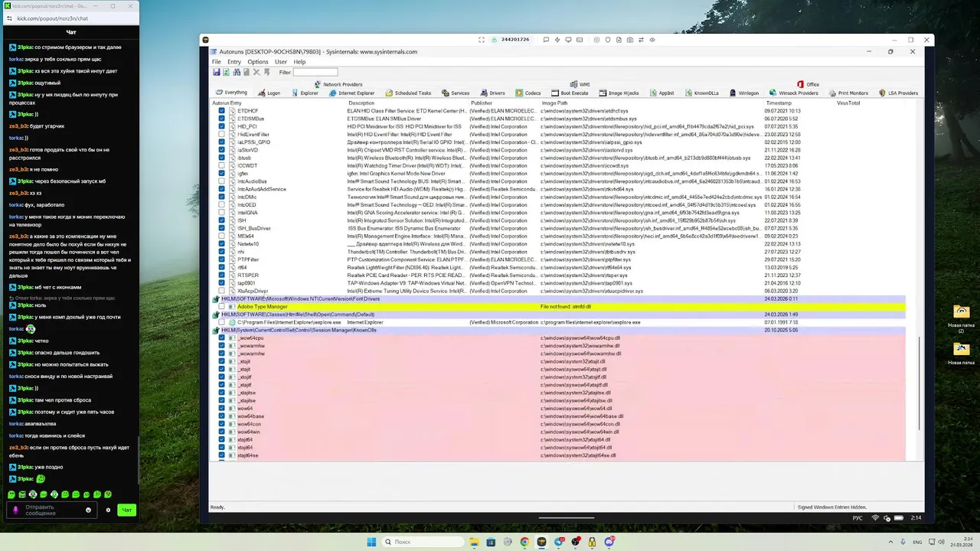The width and height of the screenshot is (980, 551).
Task: Click the Save toolbar icon in Autoruns
Action: coord(217,72)
